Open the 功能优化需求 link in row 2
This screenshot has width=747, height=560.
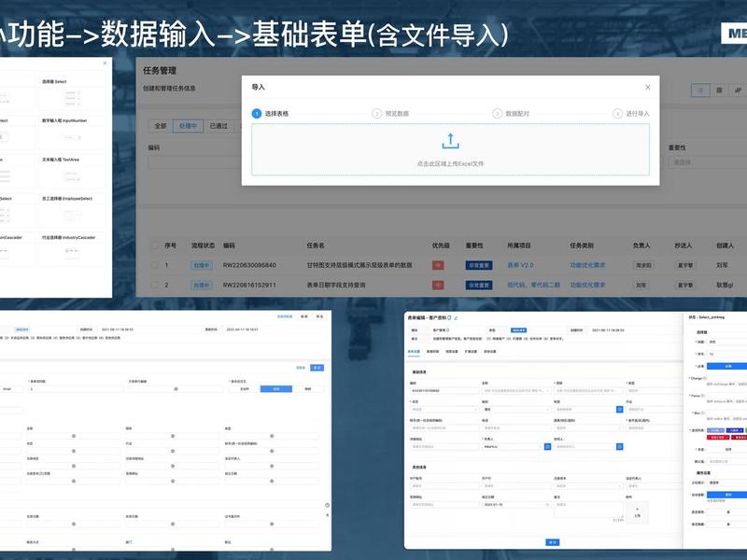pyautogui.click(x=587, y=286)
